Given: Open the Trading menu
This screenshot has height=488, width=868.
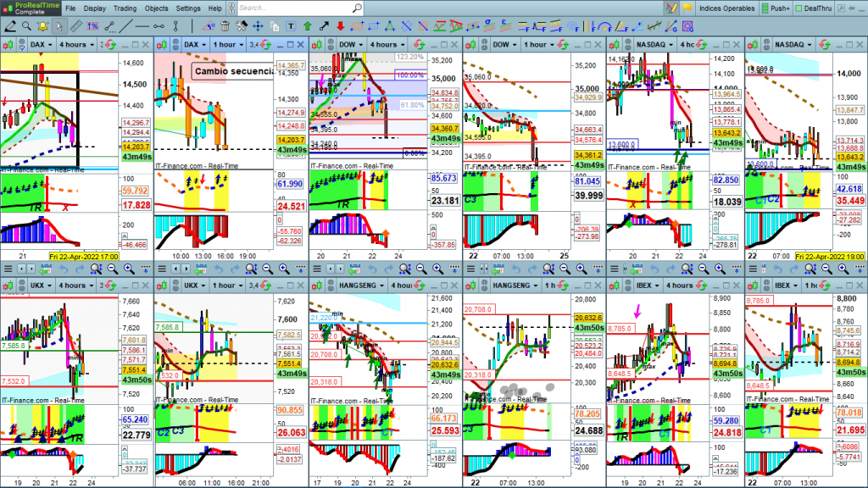Looking at the screenshot, I should tap(125, 8).
